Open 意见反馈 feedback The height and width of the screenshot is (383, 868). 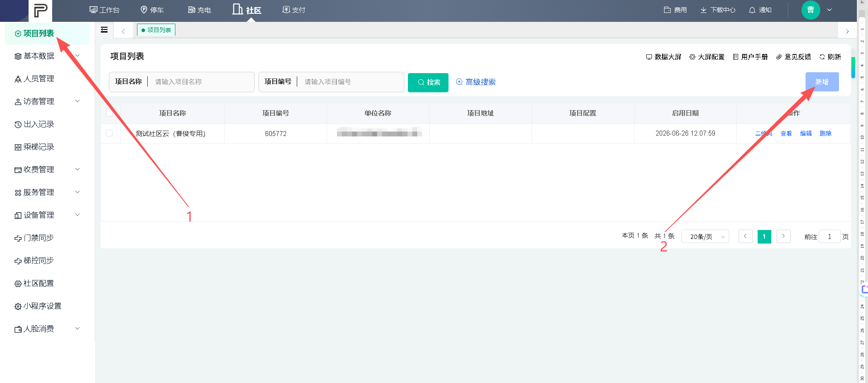(x=793, y=57)
